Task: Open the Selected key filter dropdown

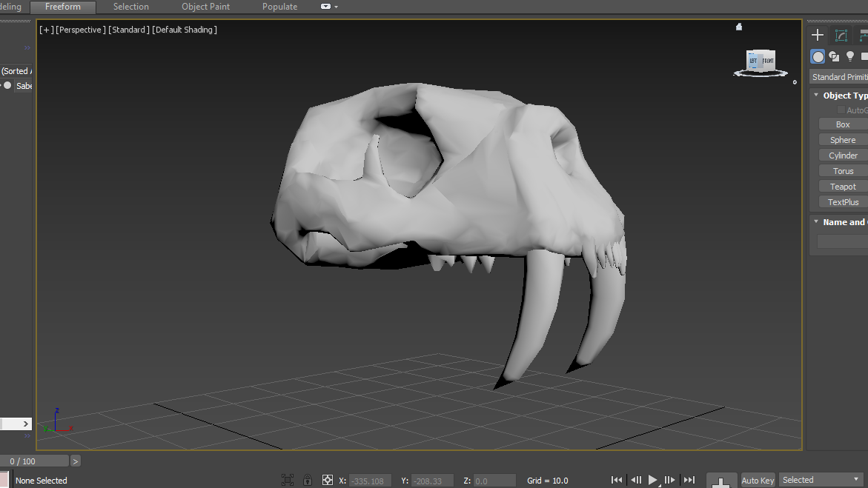Action: click(x=821, y=480)
